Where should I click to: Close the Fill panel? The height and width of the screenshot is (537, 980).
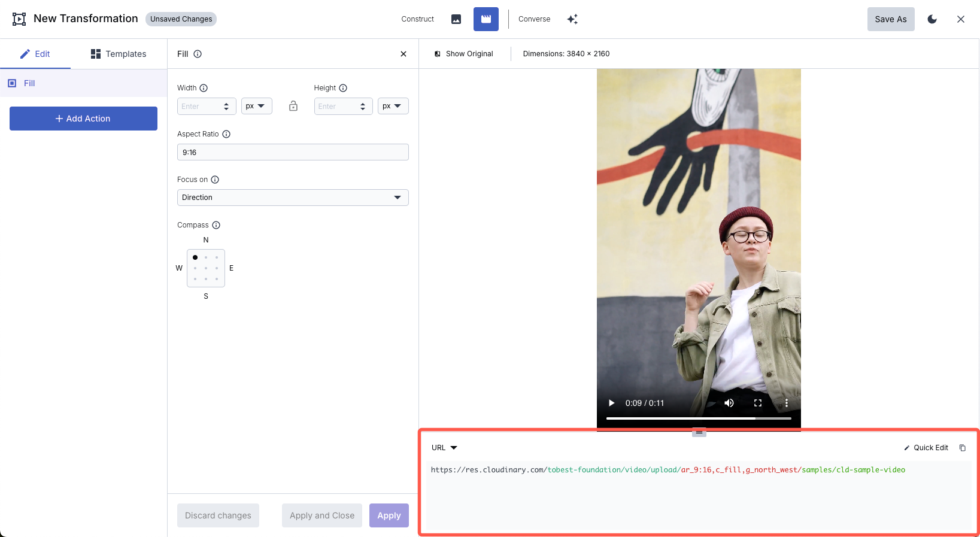[403, 54]
